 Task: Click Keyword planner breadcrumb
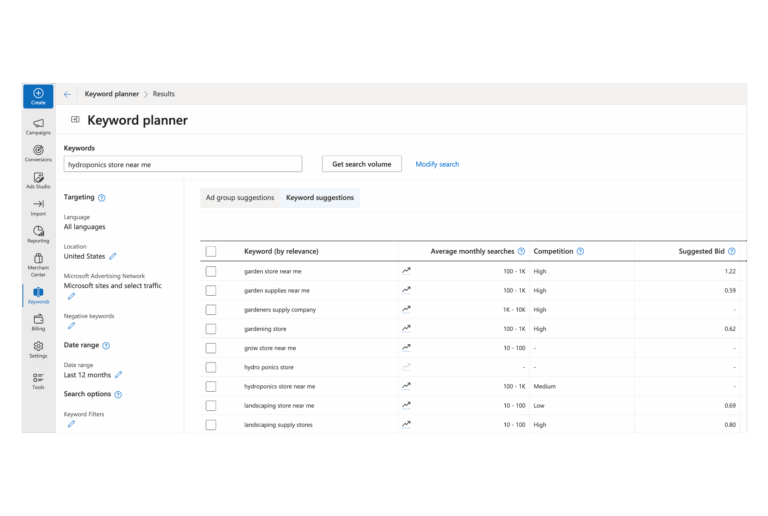112,94
